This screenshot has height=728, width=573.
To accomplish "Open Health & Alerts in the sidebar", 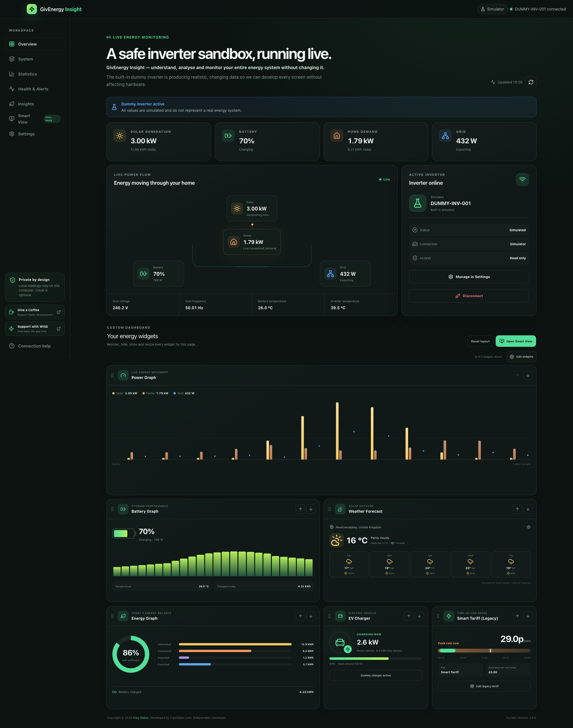I will [35, 89].
